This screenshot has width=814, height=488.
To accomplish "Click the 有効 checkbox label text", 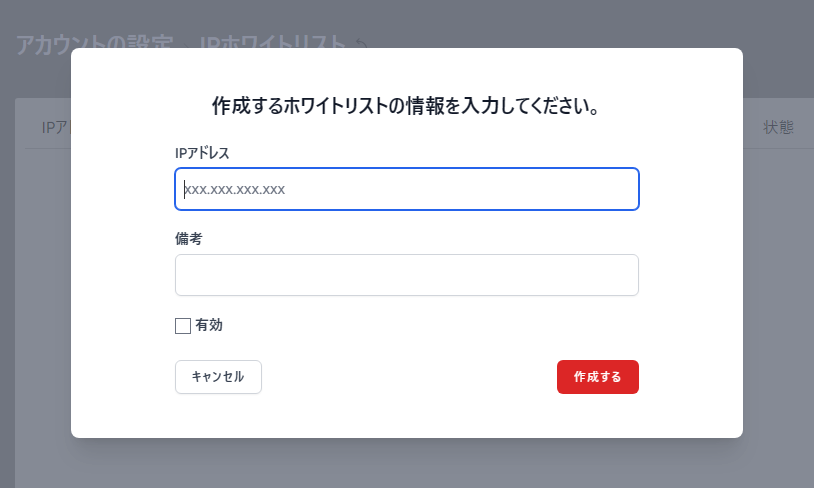I will [x=209, y=326].
